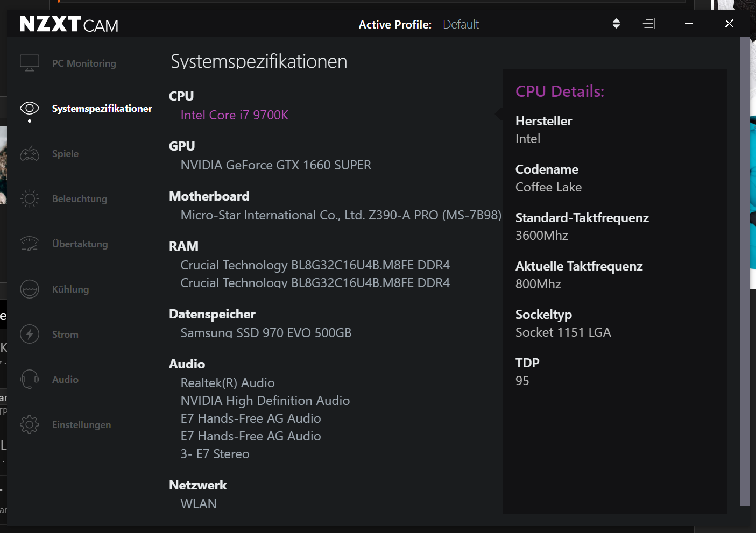Click the Systemspezifikationen eye icon
Image resolution: width=756 pixels, height=533 pixels.
pyautogui.click(x=30, y=108)
